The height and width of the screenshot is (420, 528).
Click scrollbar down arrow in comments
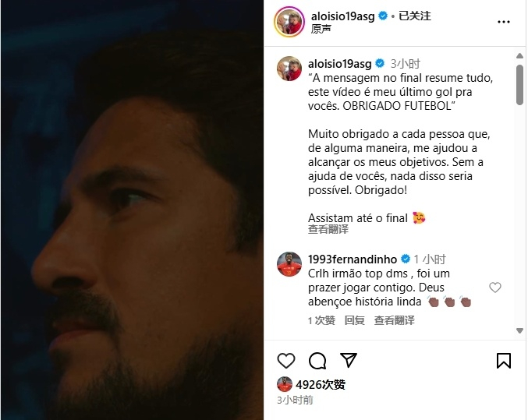click(519, 330)
